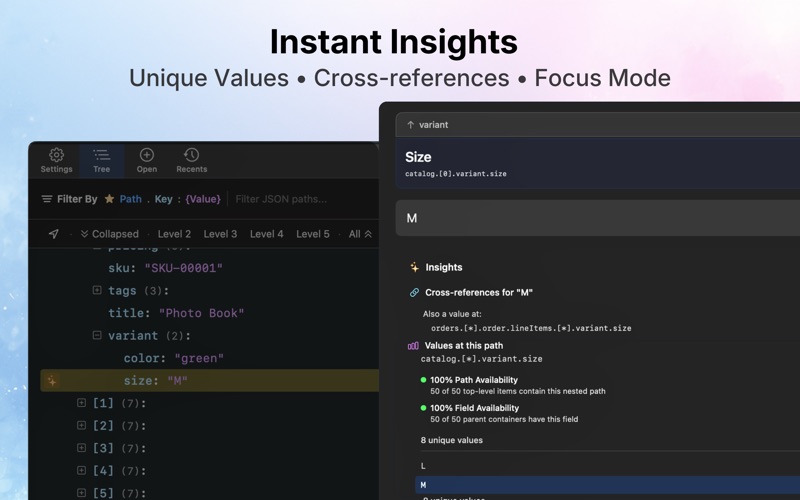Select the size "M" row
Image resolution: width=800 pixels, height=500 pixels.
209,381
